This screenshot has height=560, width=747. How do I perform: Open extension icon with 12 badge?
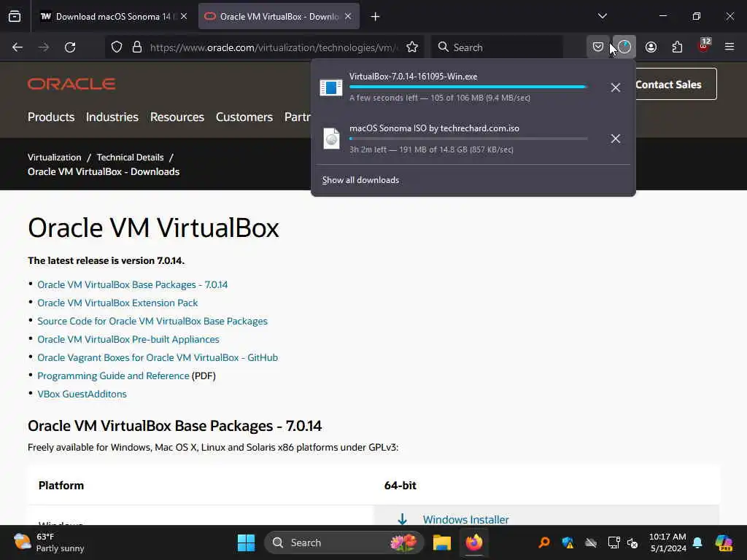704,46
